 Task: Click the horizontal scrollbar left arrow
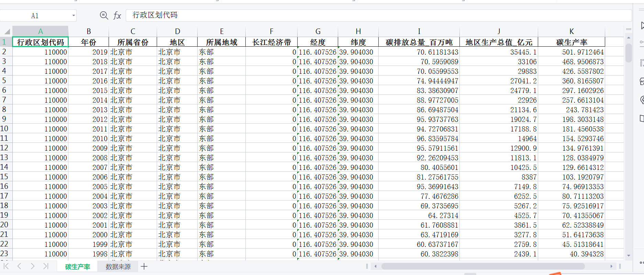tap(376, 266)
